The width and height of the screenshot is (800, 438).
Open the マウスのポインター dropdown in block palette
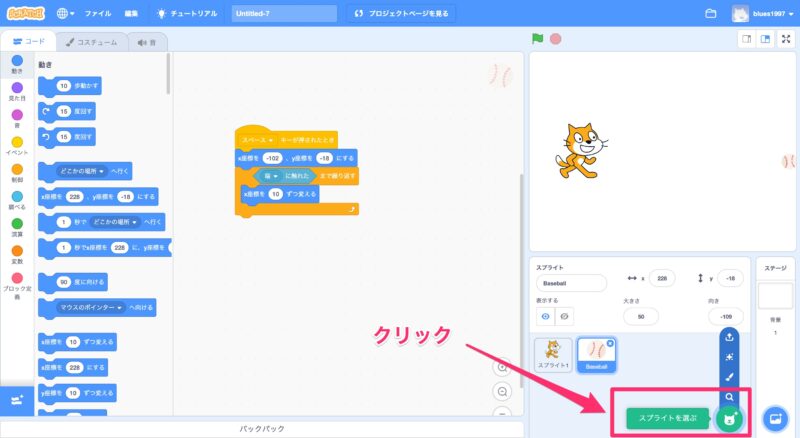click(x=119, y=307)
